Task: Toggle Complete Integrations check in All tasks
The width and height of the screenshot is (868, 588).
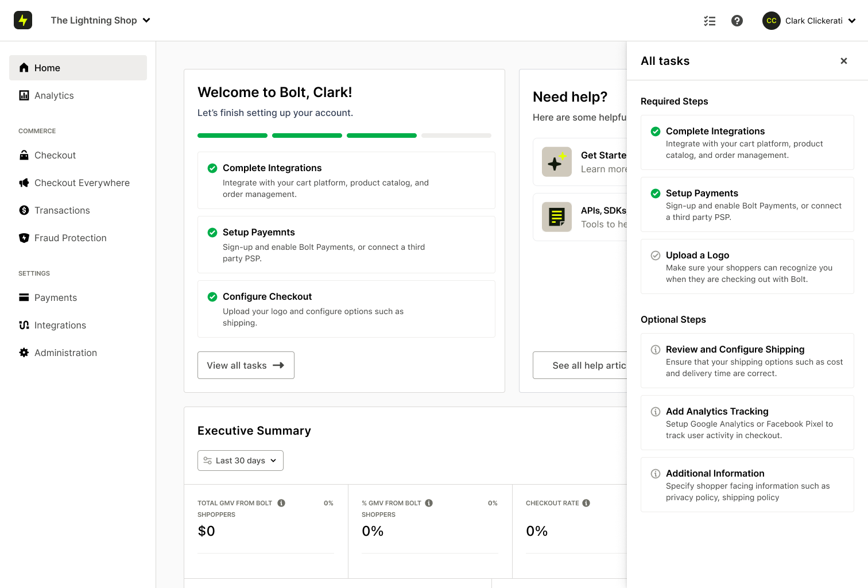Action: (x=655, y=131)
